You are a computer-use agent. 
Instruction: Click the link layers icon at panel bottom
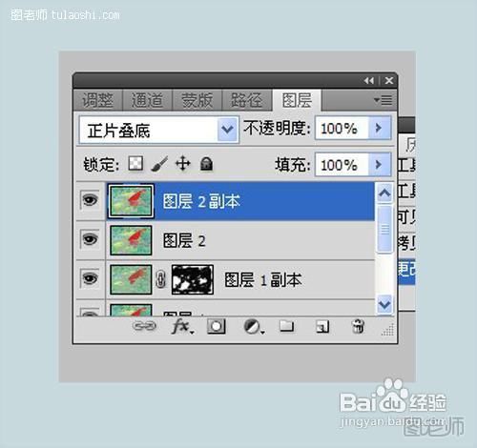(x=144, y=326)
